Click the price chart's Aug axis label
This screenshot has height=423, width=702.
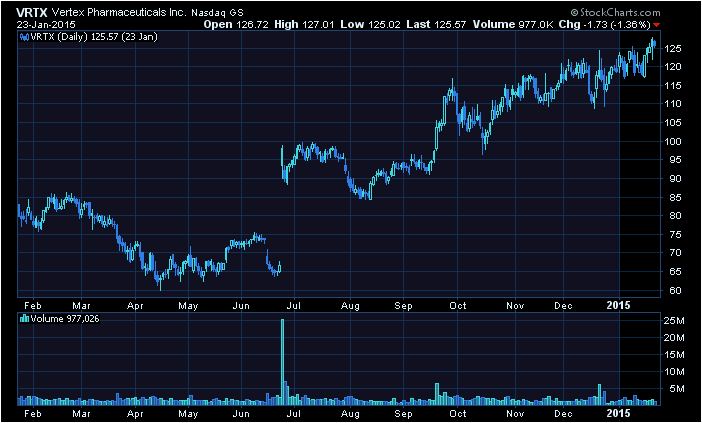(350, 306)
